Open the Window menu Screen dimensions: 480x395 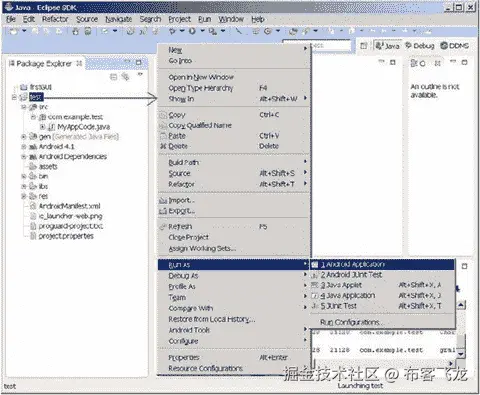(x=231, y=19)
